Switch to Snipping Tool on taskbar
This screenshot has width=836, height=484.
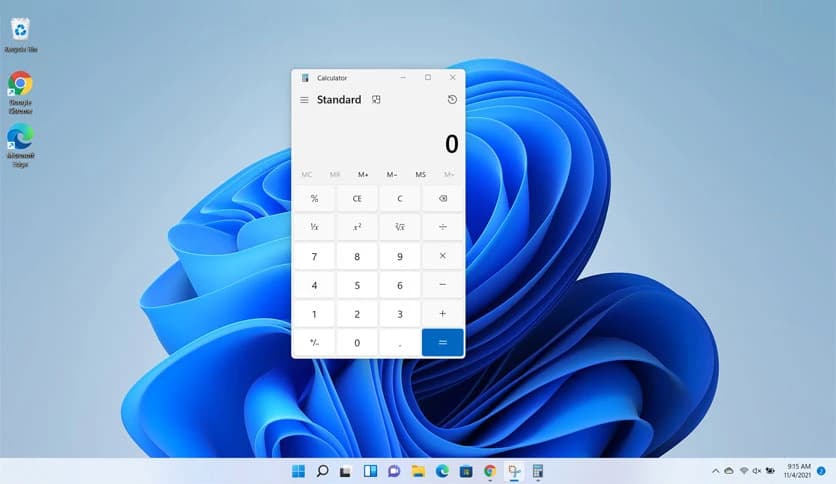click(514, 471)
